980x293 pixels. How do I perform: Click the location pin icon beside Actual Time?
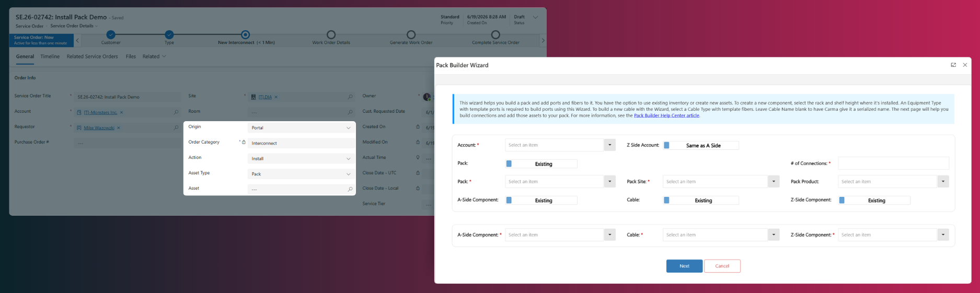418,157
